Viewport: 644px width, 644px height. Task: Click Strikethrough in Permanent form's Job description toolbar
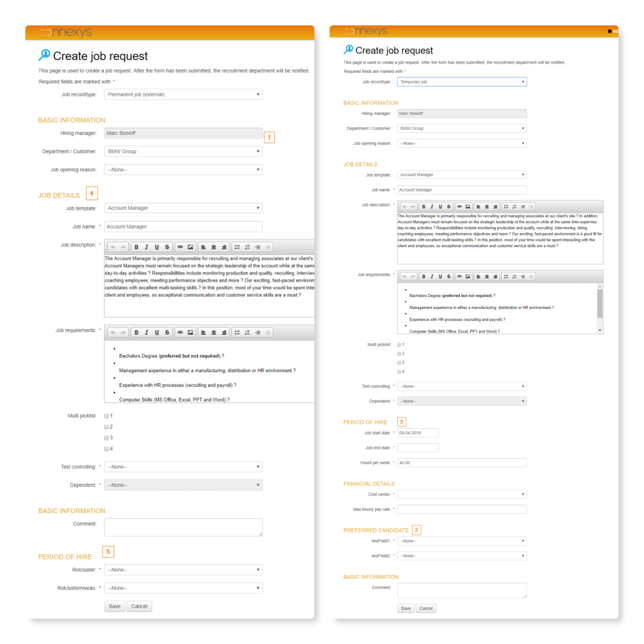pos(167,247)
